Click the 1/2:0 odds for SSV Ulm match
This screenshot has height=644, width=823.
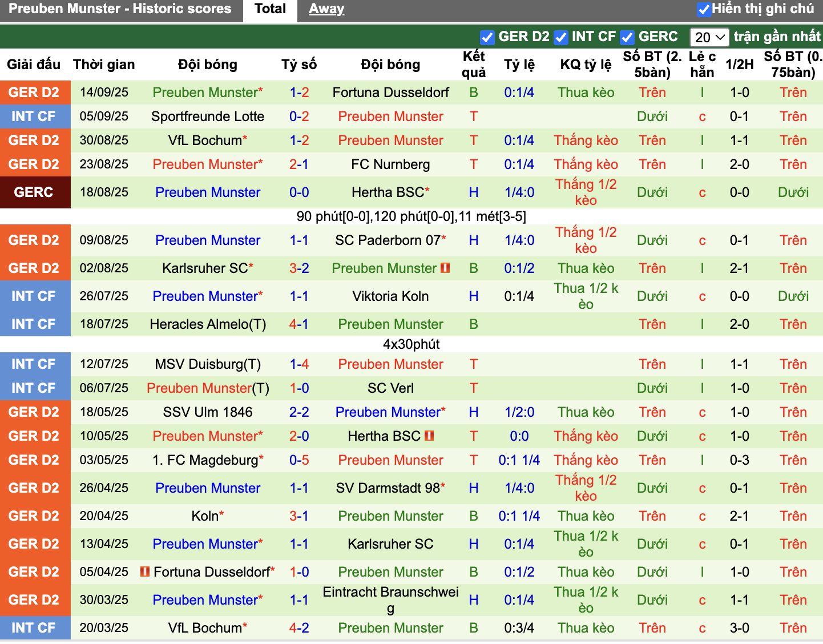pyautogui.click(x=519, y=412)
